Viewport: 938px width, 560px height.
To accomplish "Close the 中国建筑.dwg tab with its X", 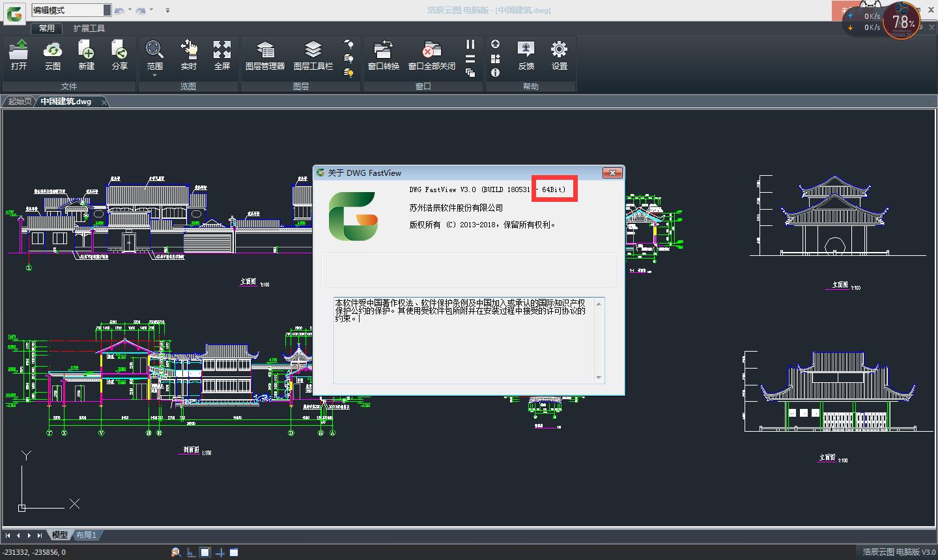I will tap(105, 102).
